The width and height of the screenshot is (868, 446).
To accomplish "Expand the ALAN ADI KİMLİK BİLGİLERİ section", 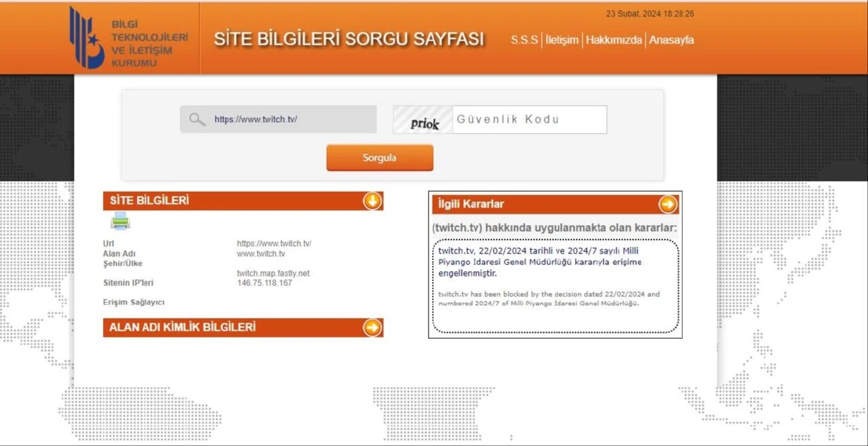I will [x=372, y=327].
